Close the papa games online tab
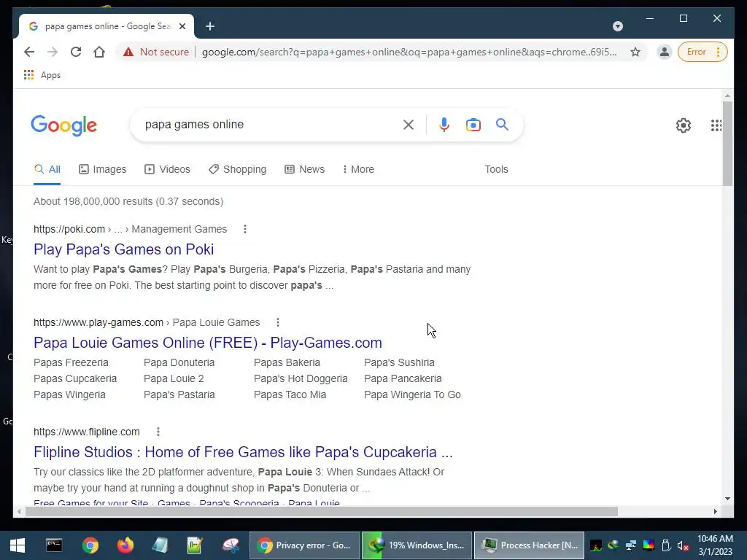The height and width of the screenshot is (560, 747). [x=182, y=26]
